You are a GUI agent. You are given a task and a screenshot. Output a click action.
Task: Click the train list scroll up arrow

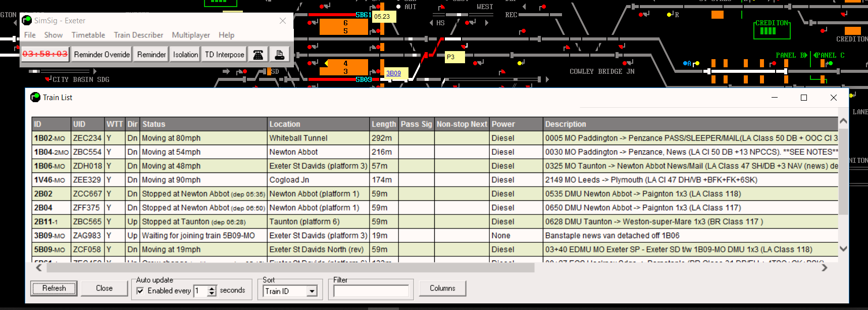tap(843, 121)
